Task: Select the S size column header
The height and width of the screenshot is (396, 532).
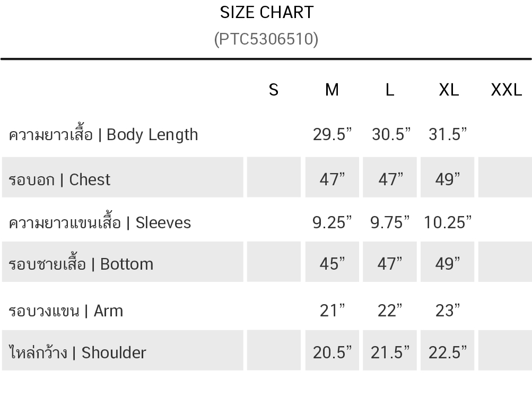Action: (x=274, y=90)
